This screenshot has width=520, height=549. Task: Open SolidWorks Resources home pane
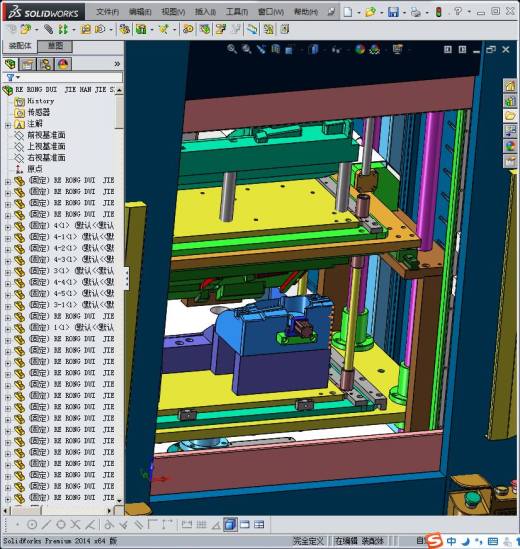[510, 86]
